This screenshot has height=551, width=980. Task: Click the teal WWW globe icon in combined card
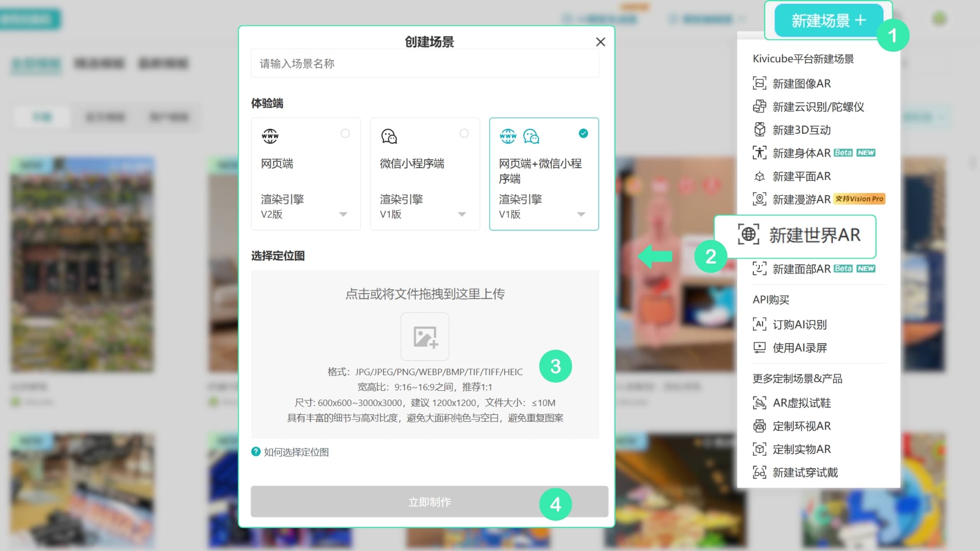tap(508, 136)
